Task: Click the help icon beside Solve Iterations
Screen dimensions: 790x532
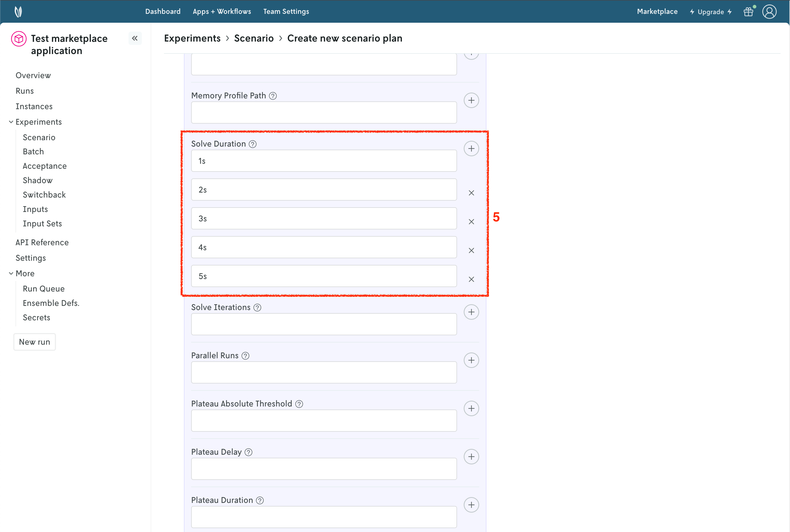Action: tap(257, 308)
